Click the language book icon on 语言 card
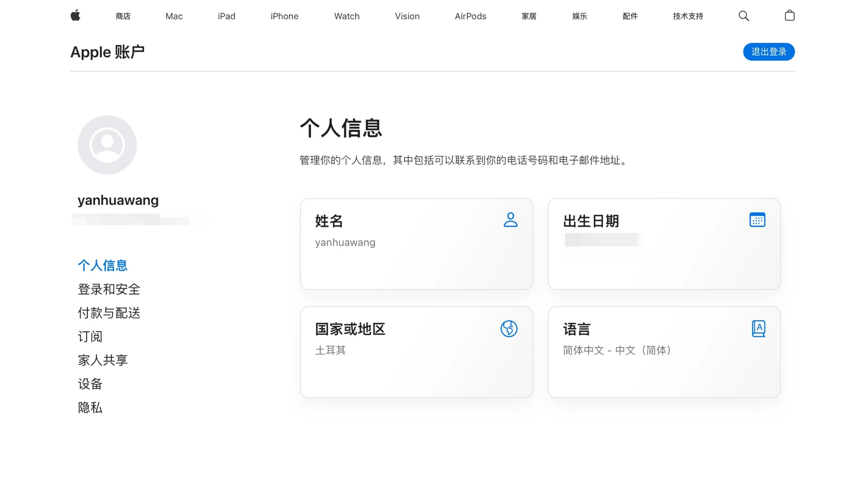This screenshot has height=504, width=863. 758,329
